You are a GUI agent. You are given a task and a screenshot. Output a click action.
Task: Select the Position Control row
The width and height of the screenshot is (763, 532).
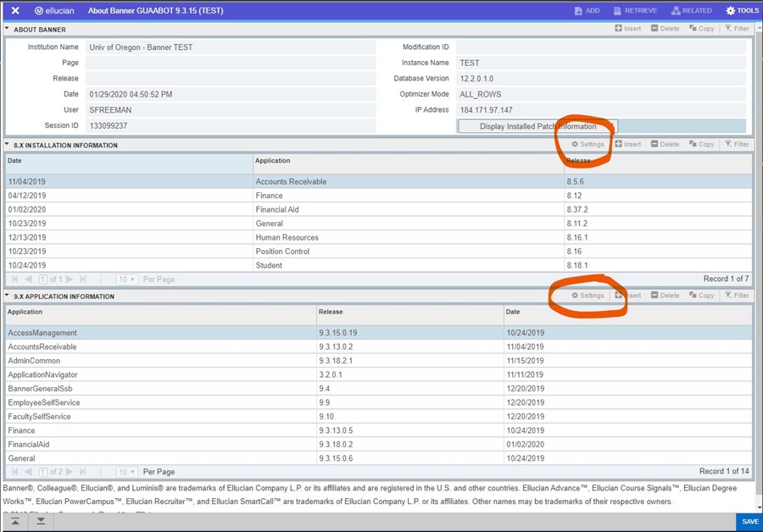tap(379, 252)
